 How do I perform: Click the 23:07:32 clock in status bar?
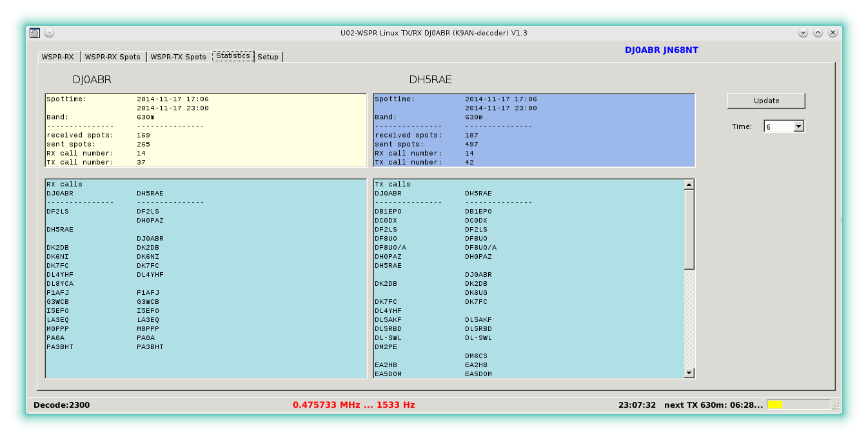tap(636, 405)
